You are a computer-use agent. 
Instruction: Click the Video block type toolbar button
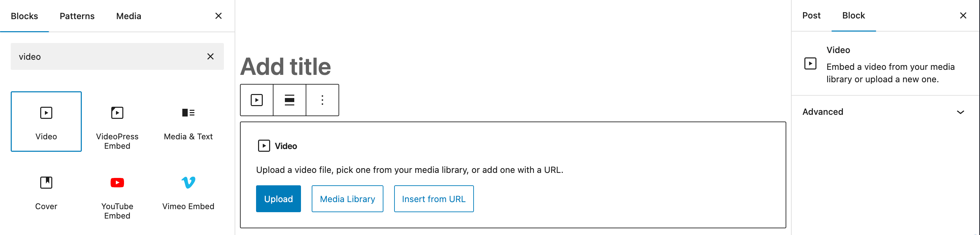[257, 100]
